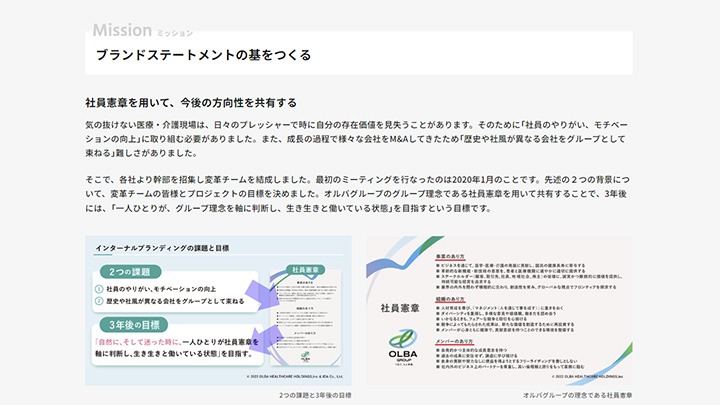720x405 pixels.
Task: Click the Mission ミッション heading
Action: click(143, 30)
